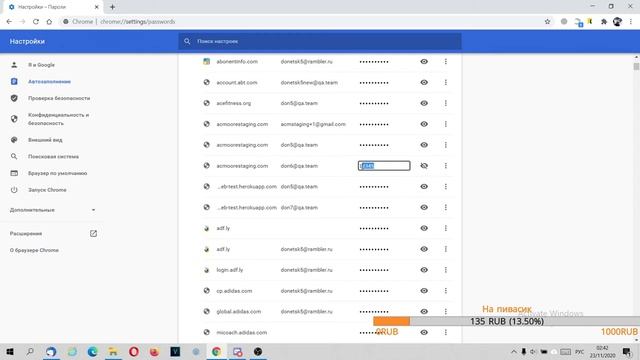The height and width of the screenshot is (360, 640).
Task: Open more actions for cp.adidas.com
Action: [446, 291]
